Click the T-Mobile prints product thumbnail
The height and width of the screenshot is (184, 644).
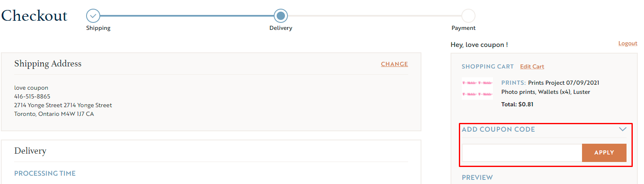(x=477, y=88)
